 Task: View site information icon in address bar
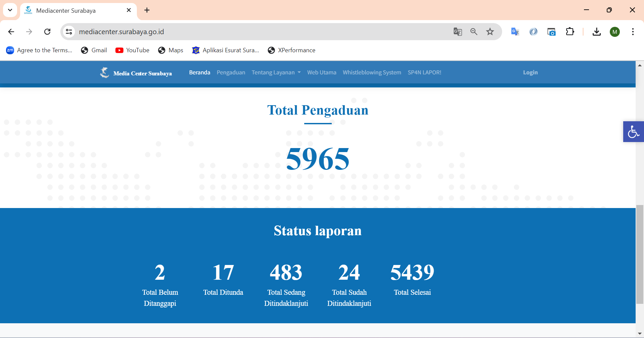pyautogui.click(x=69, y=32)
